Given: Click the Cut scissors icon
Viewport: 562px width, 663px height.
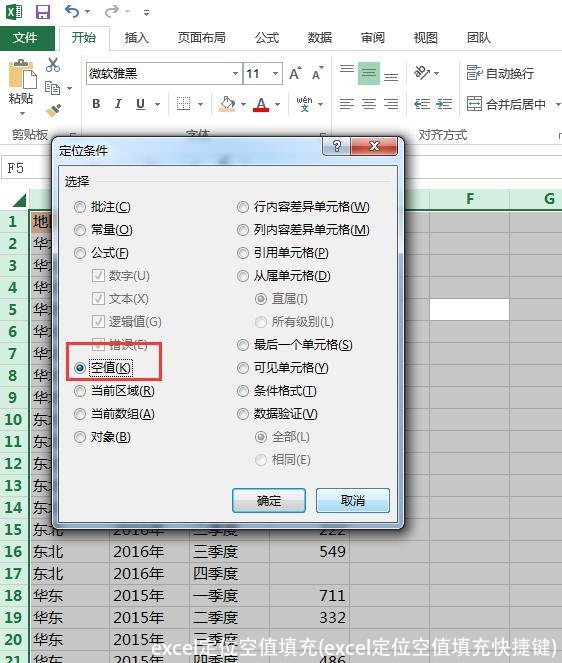Looking at the screenshot, I should click(53, 65).
